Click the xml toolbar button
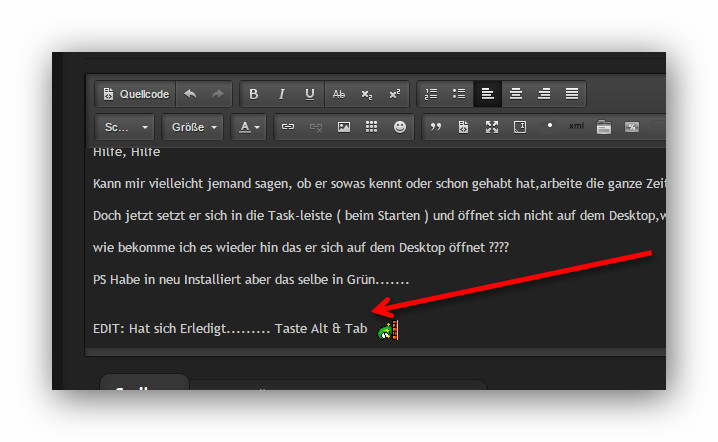Screen dimensions: 718x442 [576, 126]
